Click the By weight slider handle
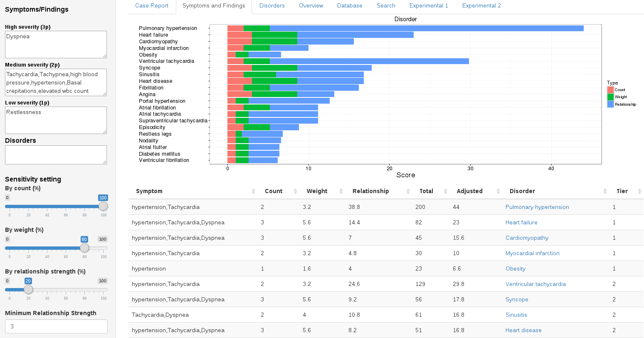The width and height of the screenshot is (644, 338). [84, 248]
